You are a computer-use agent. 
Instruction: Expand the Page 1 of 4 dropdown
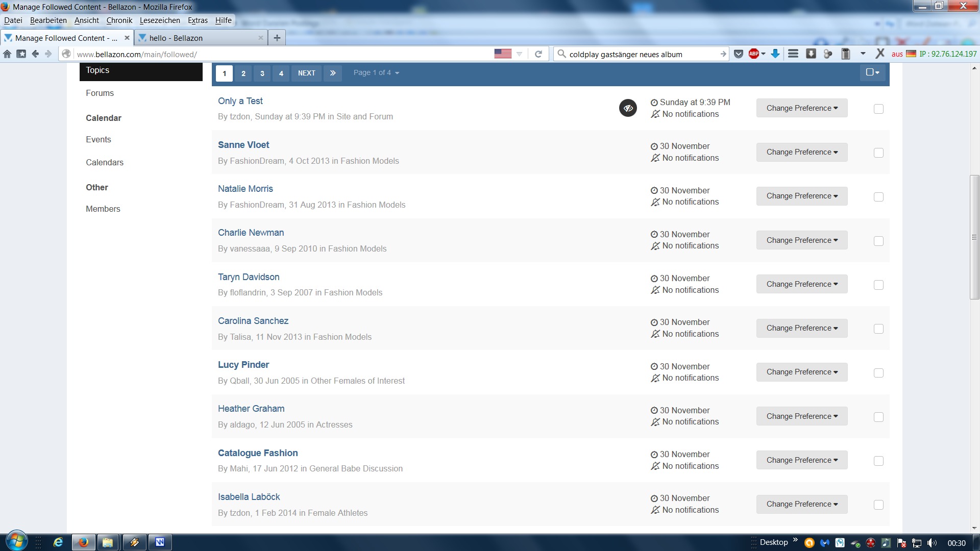[x=376, y=73]
